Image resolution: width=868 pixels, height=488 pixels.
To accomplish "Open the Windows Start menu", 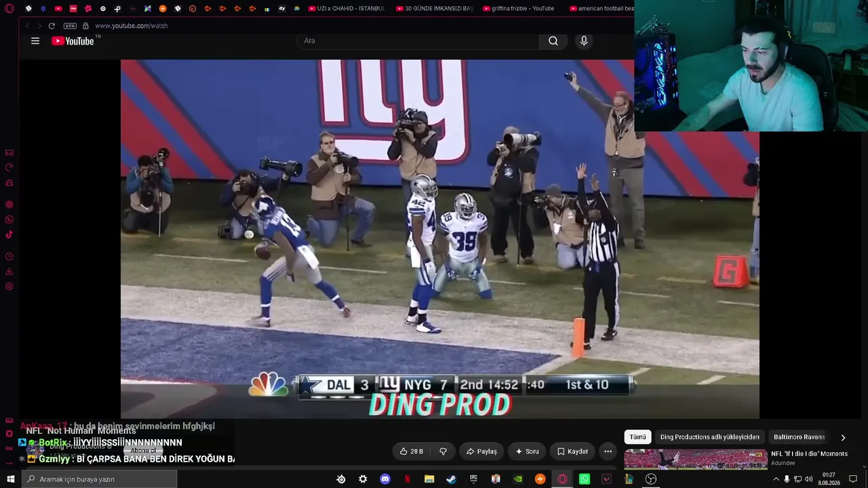I will tap(10, 479).
